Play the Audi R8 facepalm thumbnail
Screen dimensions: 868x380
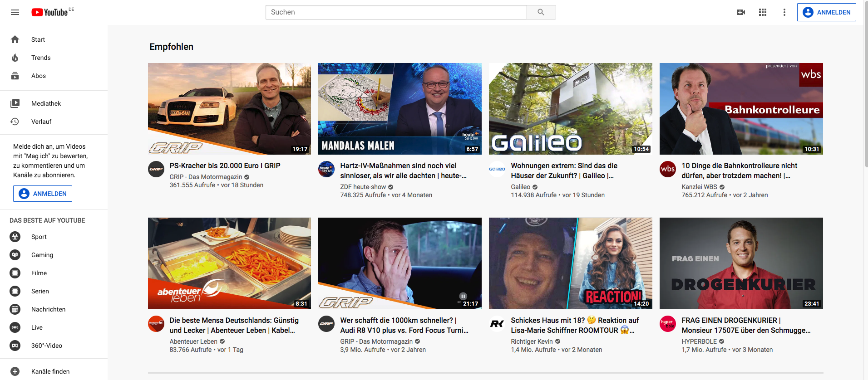pos(400,263)
